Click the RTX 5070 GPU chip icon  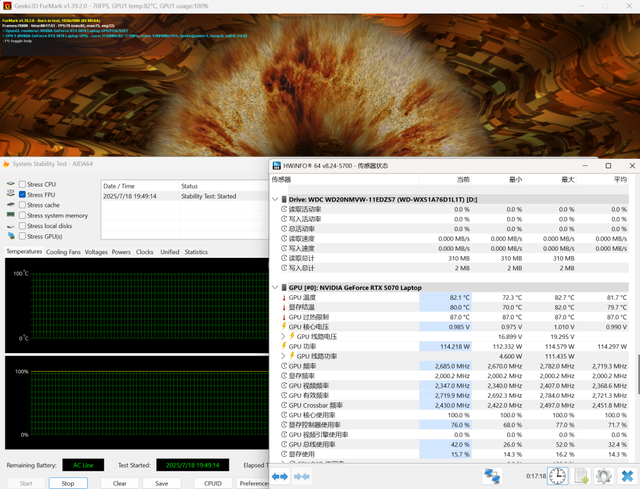tap(284, 287)
